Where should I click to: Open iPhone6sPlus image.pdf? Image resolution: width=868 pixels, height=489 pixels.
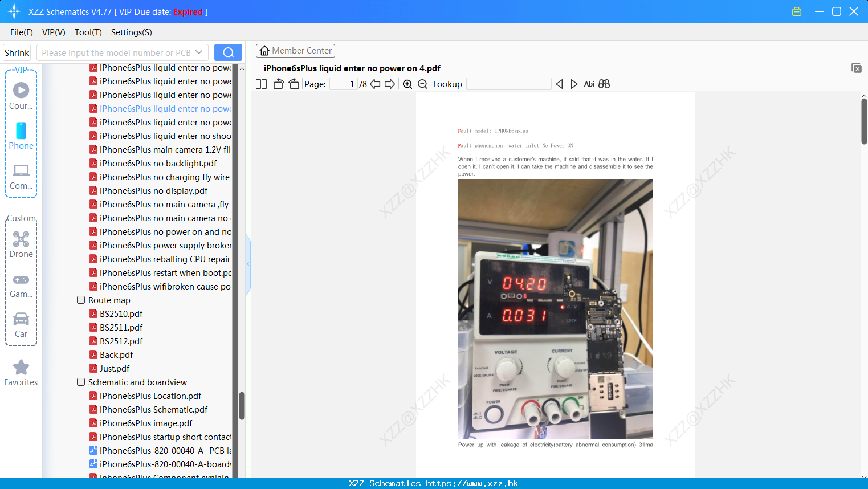click(141, 423)
